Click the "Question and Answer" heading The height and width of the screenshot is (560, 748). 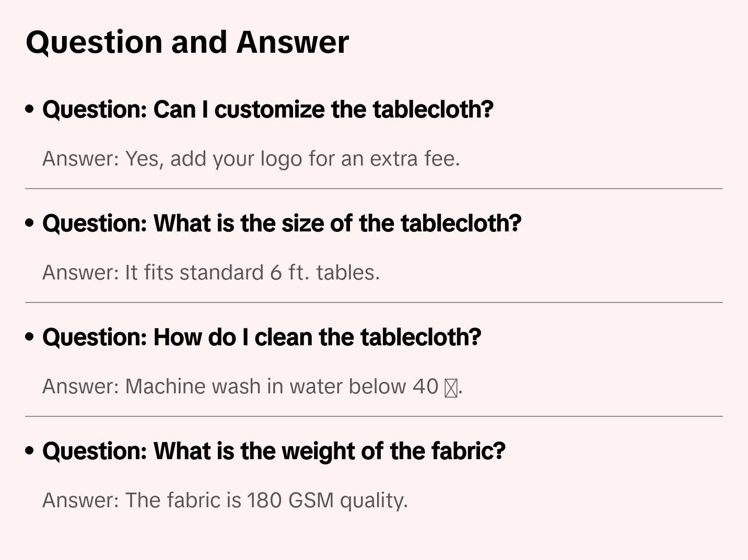187,42
